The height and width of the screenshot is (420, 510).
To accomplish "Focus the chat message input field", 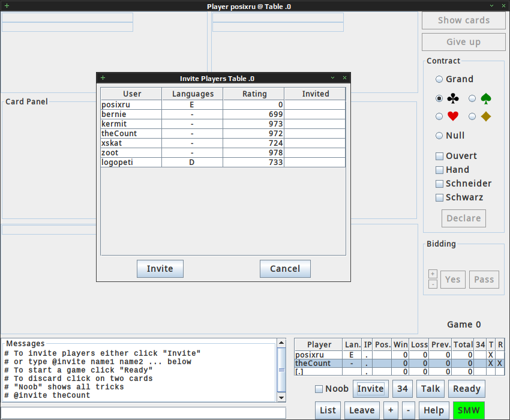I will pos(143,413).
